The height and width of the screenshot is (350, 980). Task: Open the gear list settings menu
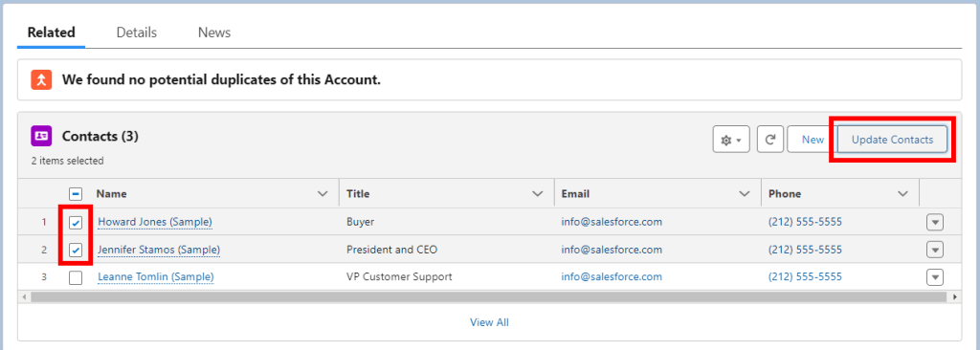point(731,140)
